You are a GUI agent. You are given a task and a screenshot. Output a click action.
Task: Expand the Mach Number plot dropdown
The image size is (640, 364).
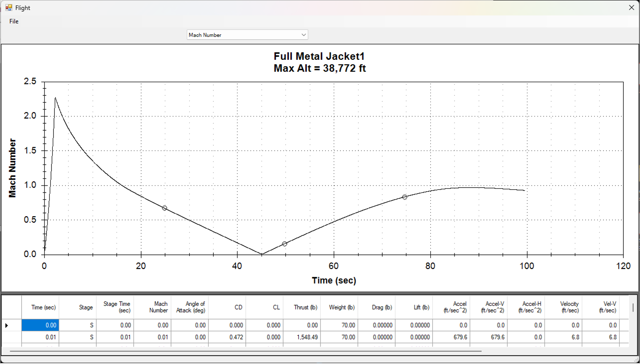(x=303, y=35)
